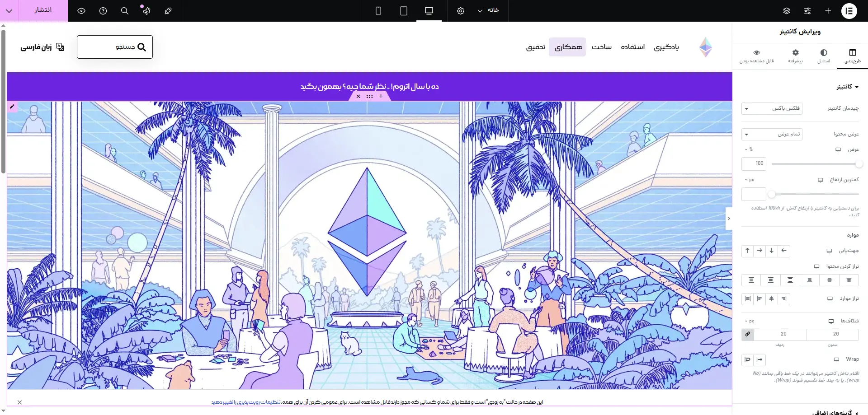868x415 pixels.
Task: Open the container layout فلکس باکس dropdown
Action: tap(772, 108)
